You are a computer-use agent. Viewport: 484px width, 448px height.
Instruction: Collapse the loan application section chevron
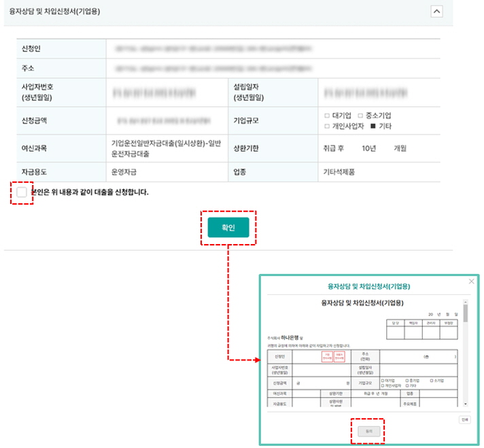coord(437,11)
